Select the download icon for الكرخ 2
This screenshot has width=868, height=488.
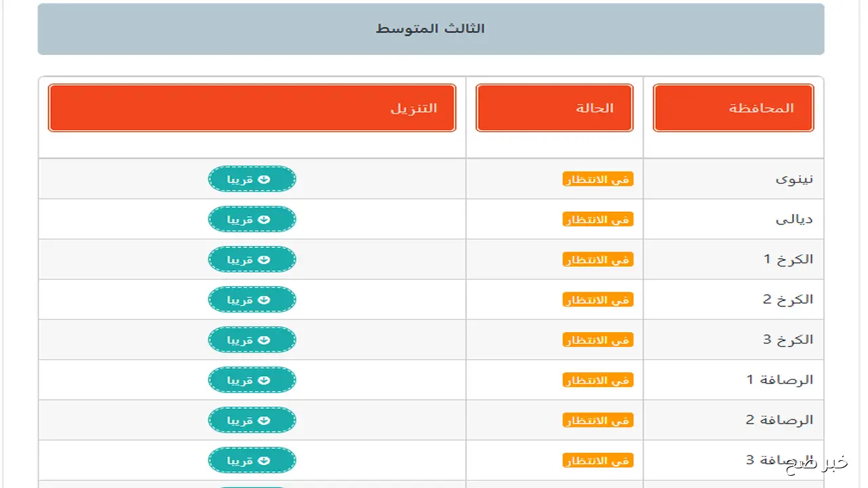pyautogui.click(x=264, y=299)
